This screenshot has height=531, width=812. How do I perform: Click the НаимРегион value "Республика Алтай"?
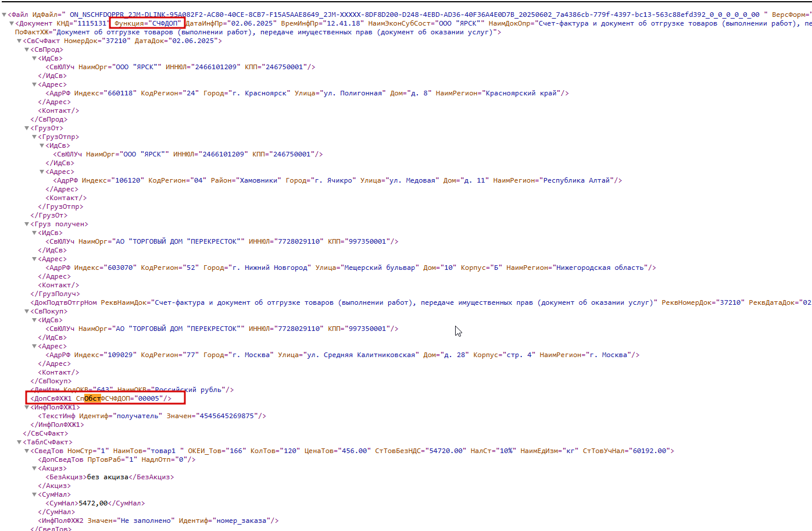(x=577, y=180)
